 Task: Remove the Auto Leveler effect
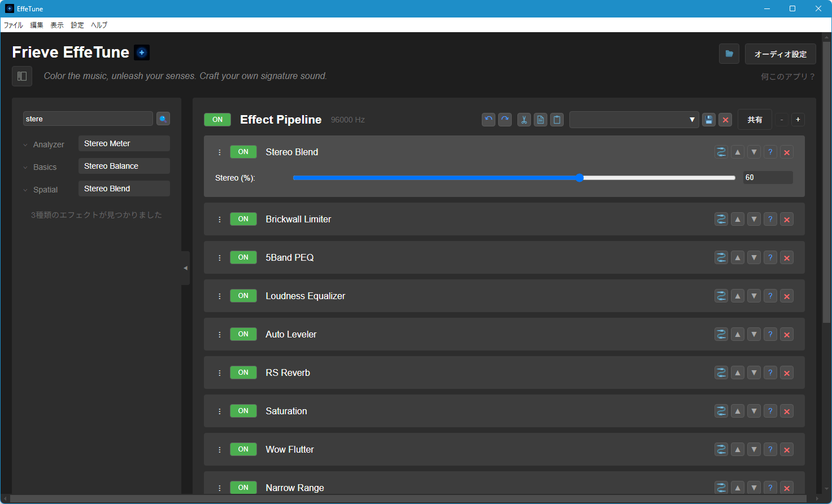787,334
